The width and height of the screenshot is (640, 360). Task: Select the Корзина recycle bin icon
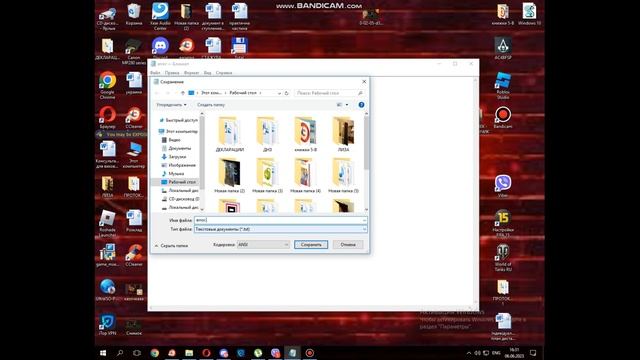134,15
